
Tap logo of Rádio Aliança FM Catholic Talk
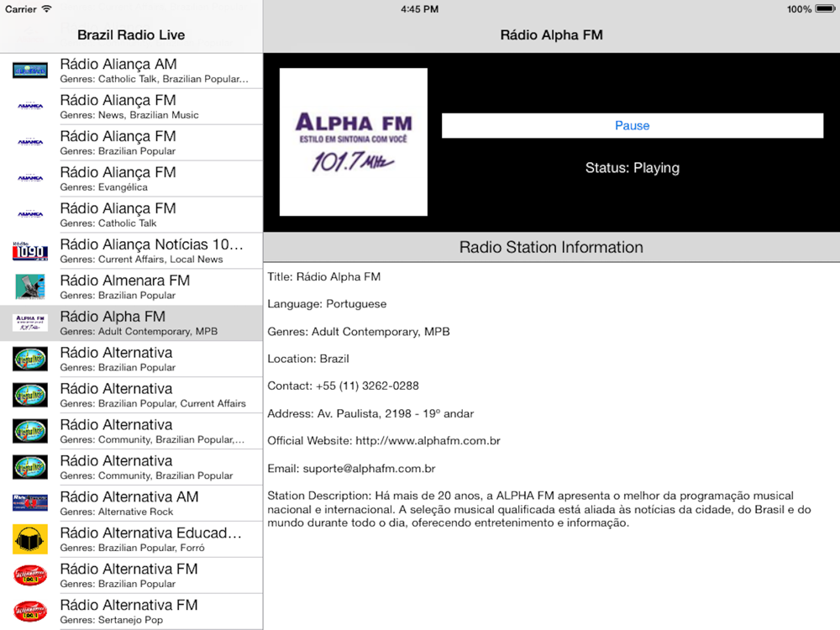[30, 214]
